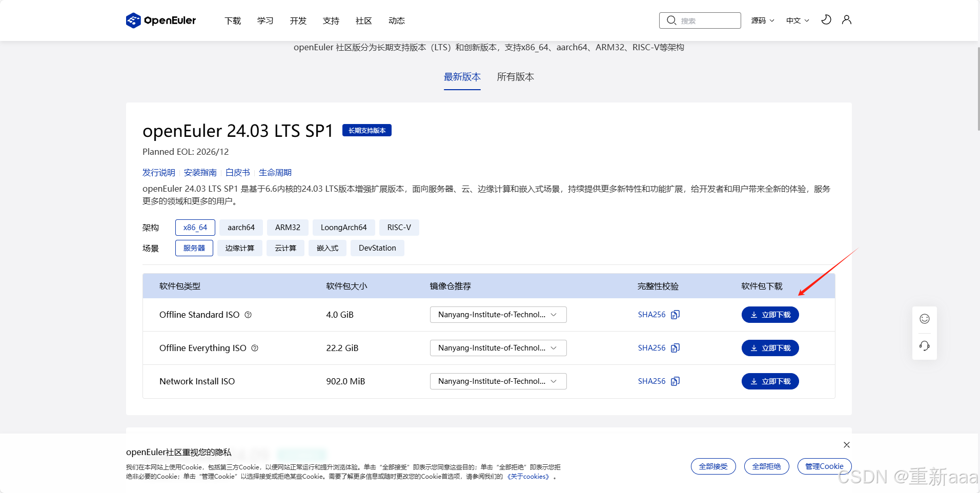980x493 pixels.
Task: Open the headset support widget
Action: tap(925, 346)
